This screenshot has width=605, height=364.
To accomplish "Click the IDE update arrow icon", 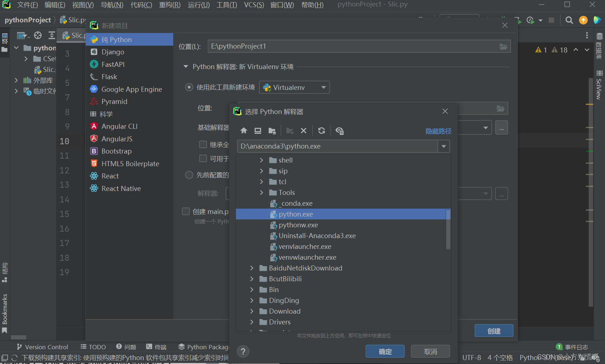I will [x=583, y=20].
